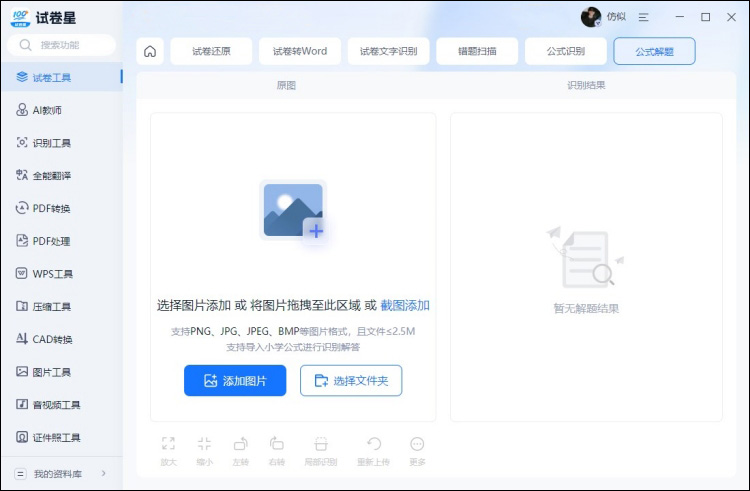Click the user avatar picture
Viewport: 750px width, 491px height.
click(591, 17)
